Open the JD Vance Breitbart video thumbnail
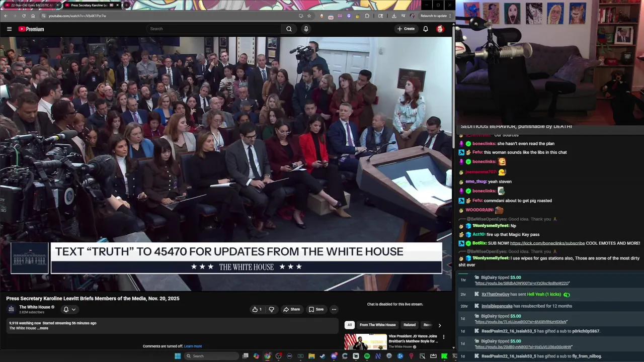 [365, 341]
